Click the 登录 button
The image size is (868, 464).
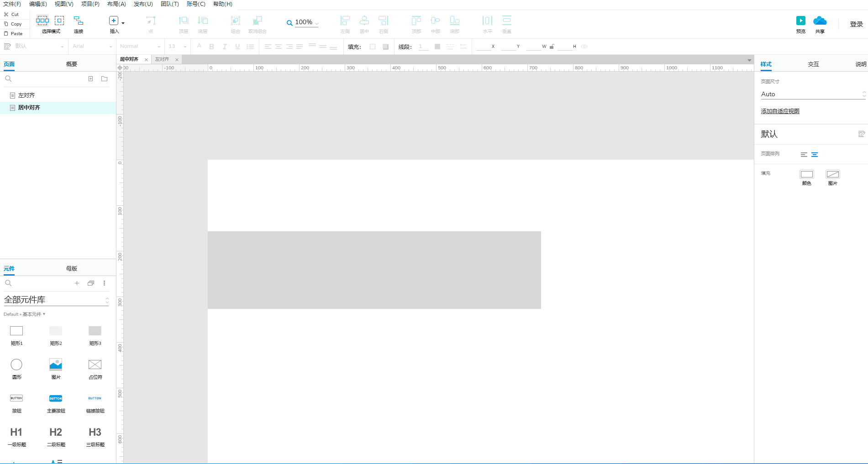click(856, 24)
